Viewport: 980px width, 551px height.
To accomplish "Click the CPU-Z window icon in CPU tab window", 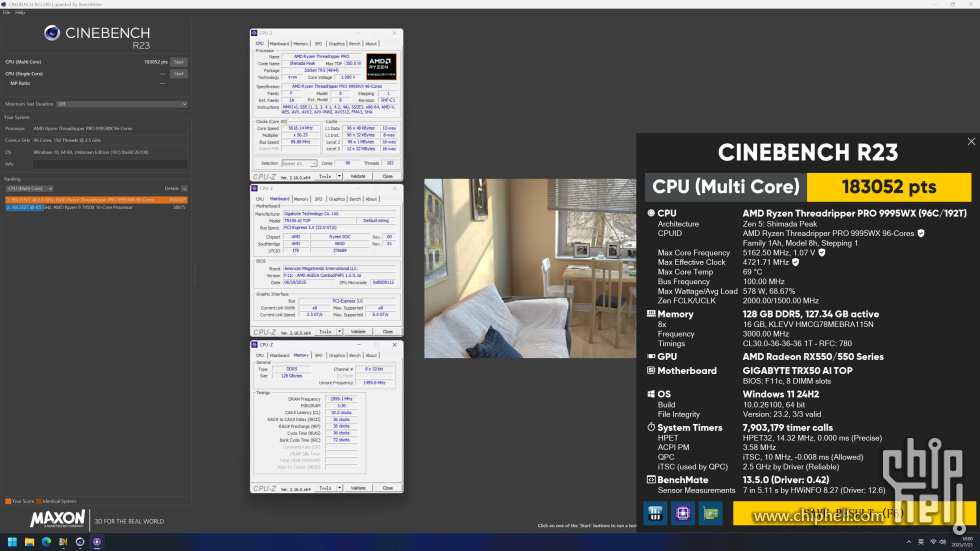I will [254, 33].
